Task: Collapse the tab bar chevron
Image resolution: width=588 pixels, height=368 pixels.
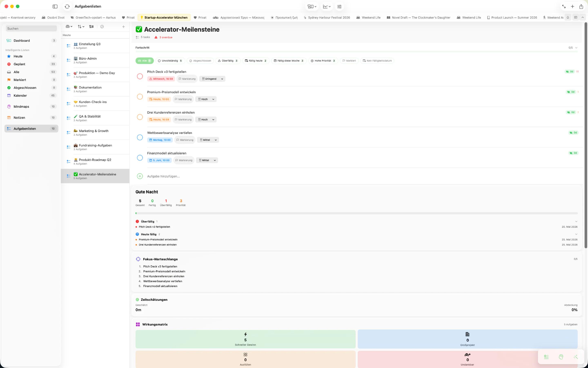Action: click(x=583, y=18)
